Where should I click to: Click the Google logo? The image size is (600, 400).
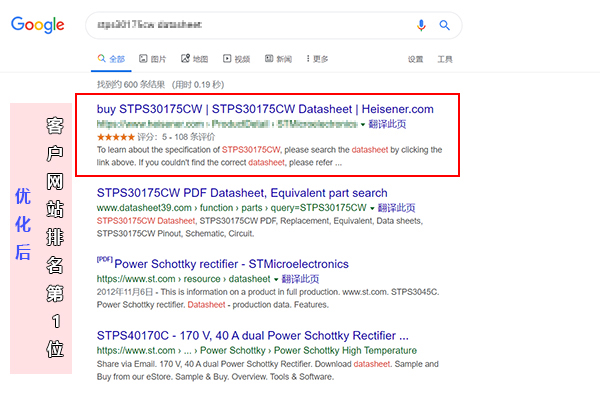[38, 25]
